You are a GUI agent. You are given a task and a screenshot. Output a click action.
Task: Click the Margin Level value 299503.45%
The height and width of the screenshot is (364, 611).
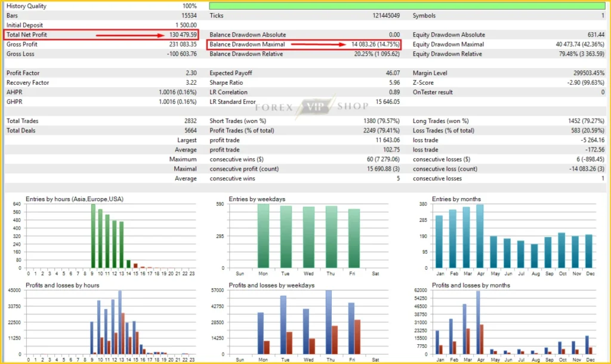point(589,73)
